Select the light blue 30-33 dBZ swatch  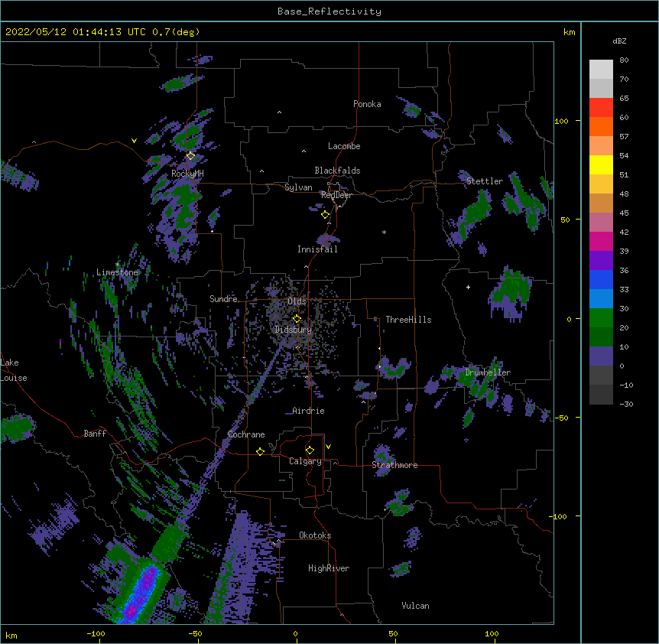point(601,298)
